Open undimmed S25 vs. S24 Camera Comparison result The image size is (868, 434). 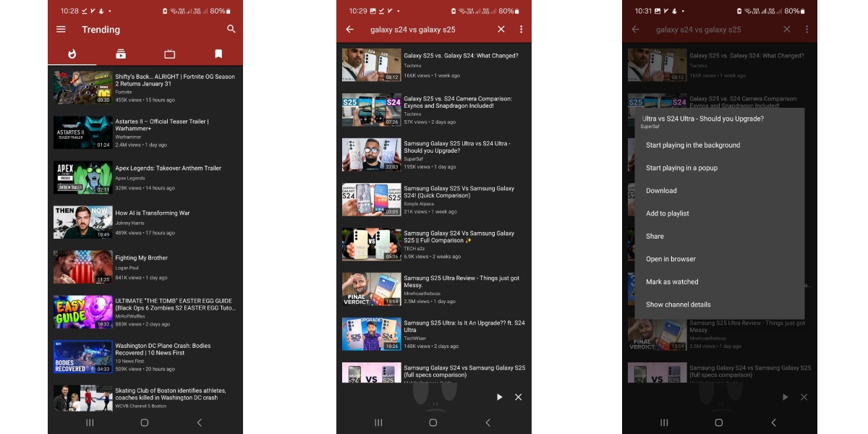(434, 110)
